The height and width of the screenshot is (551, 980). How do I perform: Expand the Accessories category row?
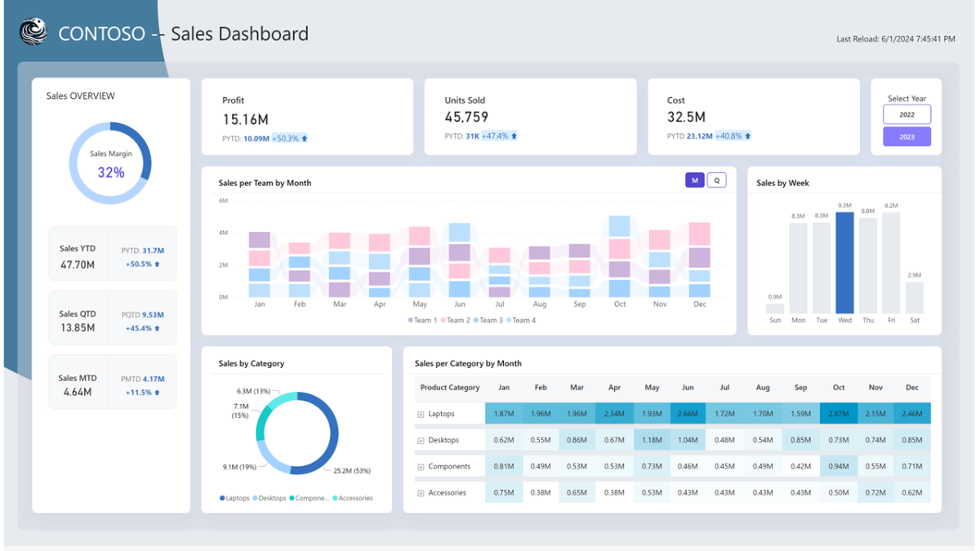tap(420, 492)
